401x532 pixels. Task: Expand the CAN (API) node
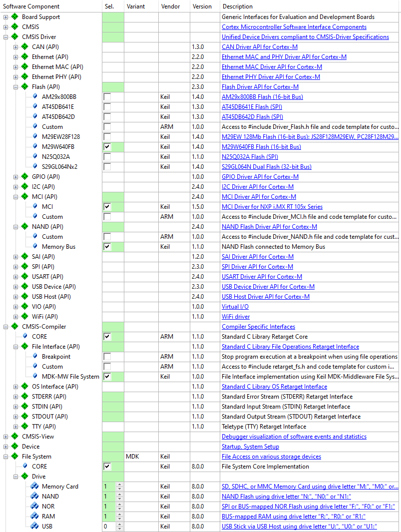pos(15,47)
